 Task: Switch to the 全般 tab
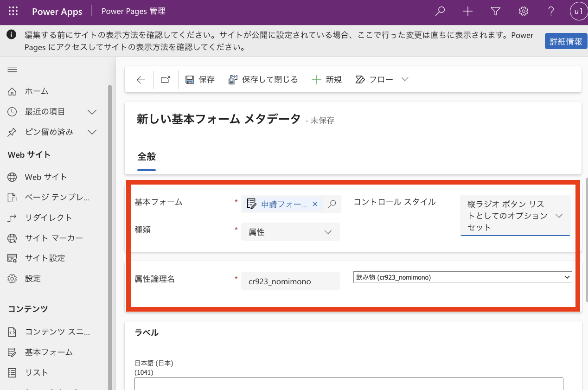click(x=147, y=157)
